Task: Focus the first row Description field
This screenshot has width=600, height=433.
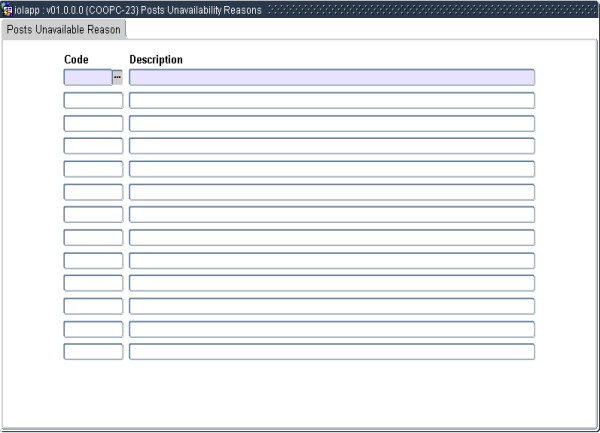Action: tap(331, 77)
